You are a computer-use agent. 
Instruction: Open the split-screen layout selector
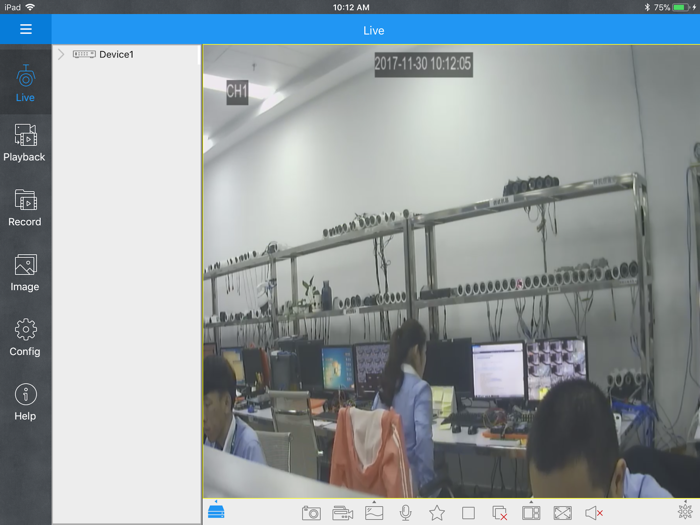[x=531, y=513]
